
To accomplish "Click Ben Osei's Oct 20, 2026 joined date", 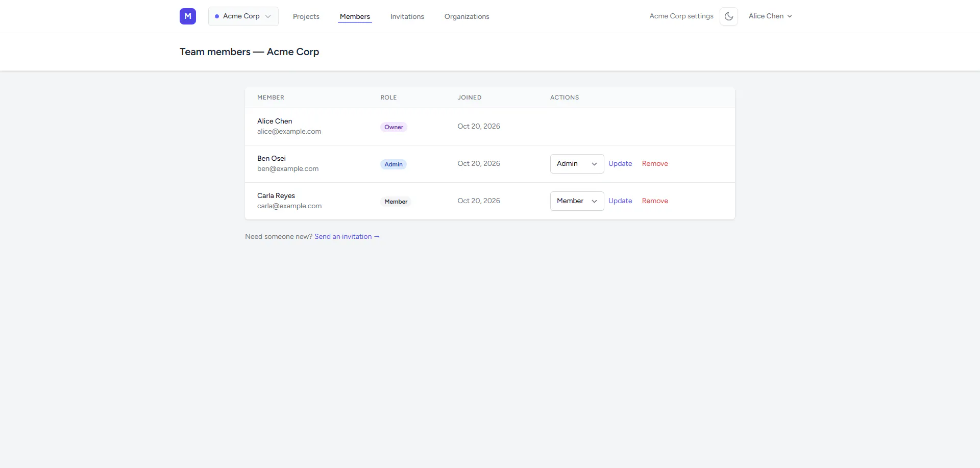I will [479, 164].
